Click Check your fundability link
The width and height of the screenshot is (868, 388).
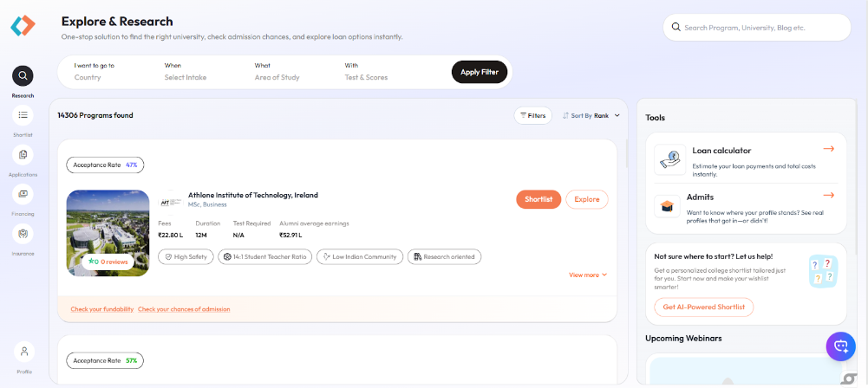coord(101,309)
